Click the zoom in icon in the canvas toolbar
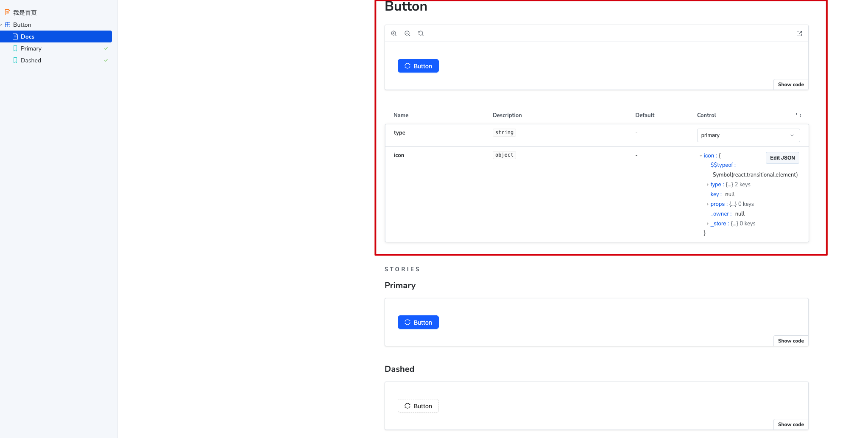This screenshot has height=438, width=868. (x=394, y=34)
